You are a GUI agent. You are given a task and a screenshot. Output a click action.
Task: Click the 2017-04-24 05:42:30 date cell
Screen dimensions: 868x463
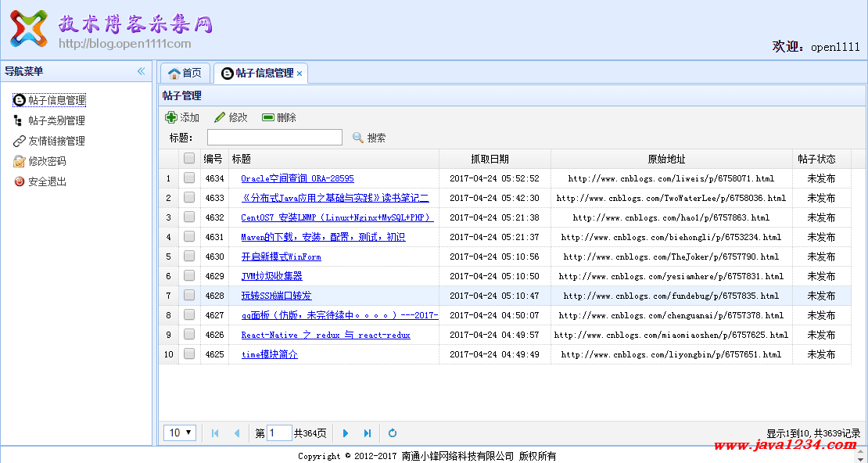[x=494, y=198]
